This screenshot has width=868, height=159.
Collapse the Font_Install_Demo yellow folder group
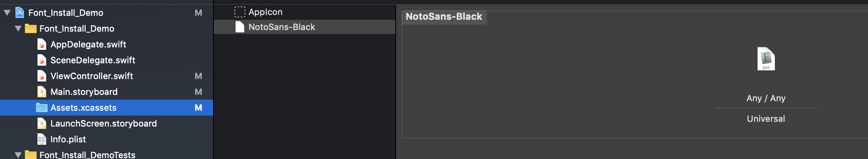18,28
